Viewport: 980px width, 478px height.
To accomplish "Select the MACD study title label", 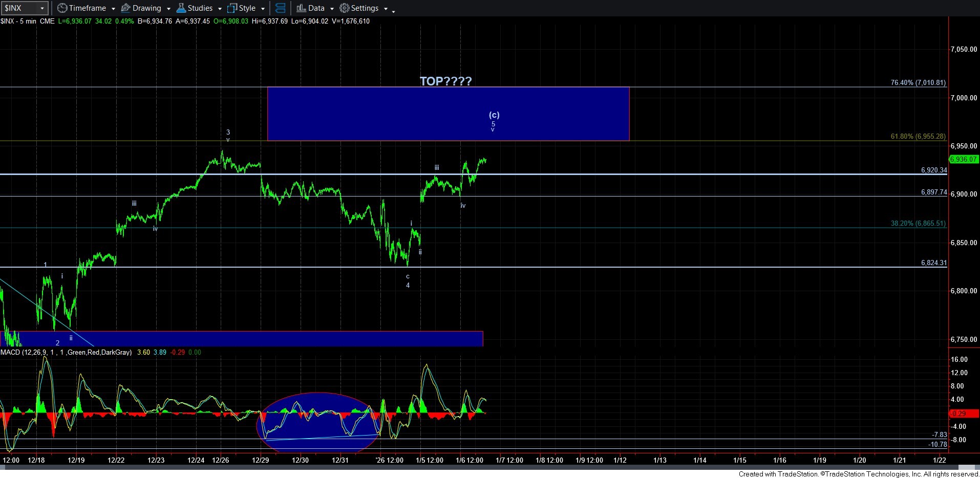I will 66,352.
